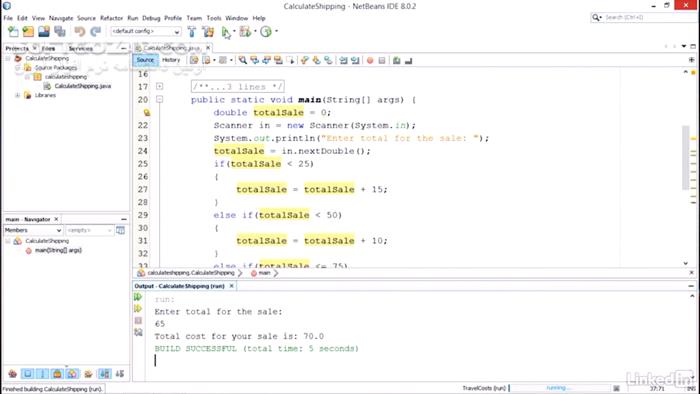The height and width of the screenshot is (394, 700).
Task: Expand the folded comment at line 17
Action: pyautogui.click(x=159, y=87)
